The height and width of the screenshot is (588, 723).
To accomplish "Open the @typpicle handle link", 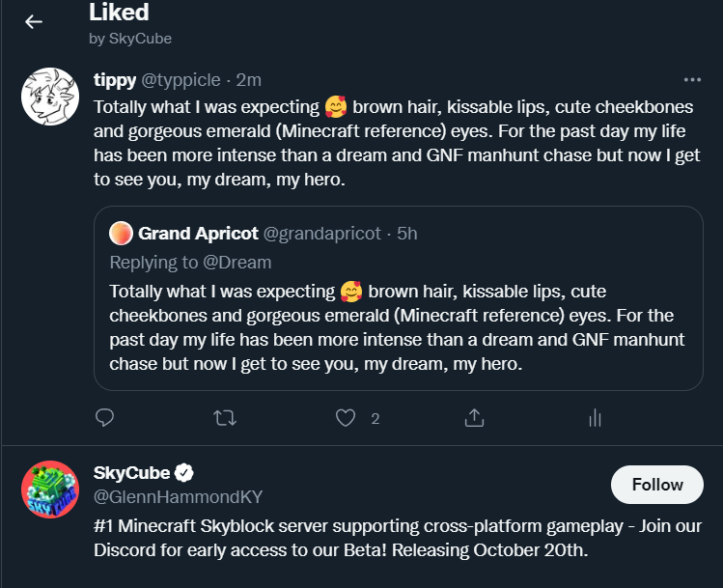I will pos(182,80).
